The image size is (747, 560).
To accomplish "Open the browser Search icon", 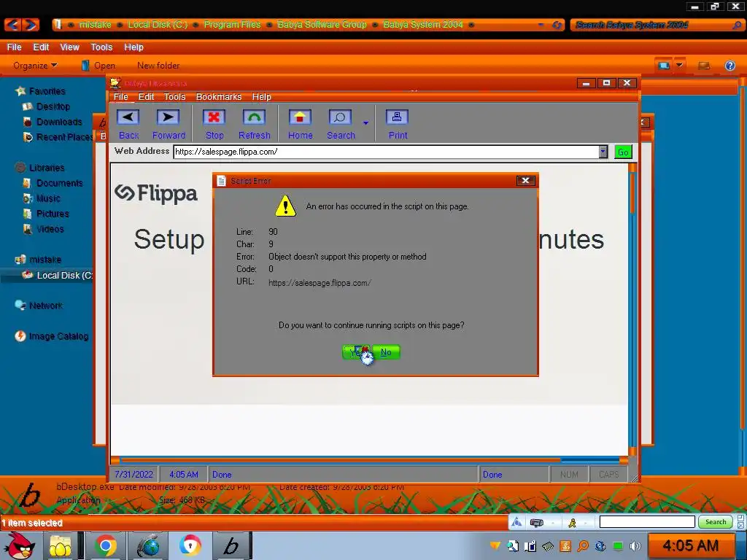I will [340, 117].
